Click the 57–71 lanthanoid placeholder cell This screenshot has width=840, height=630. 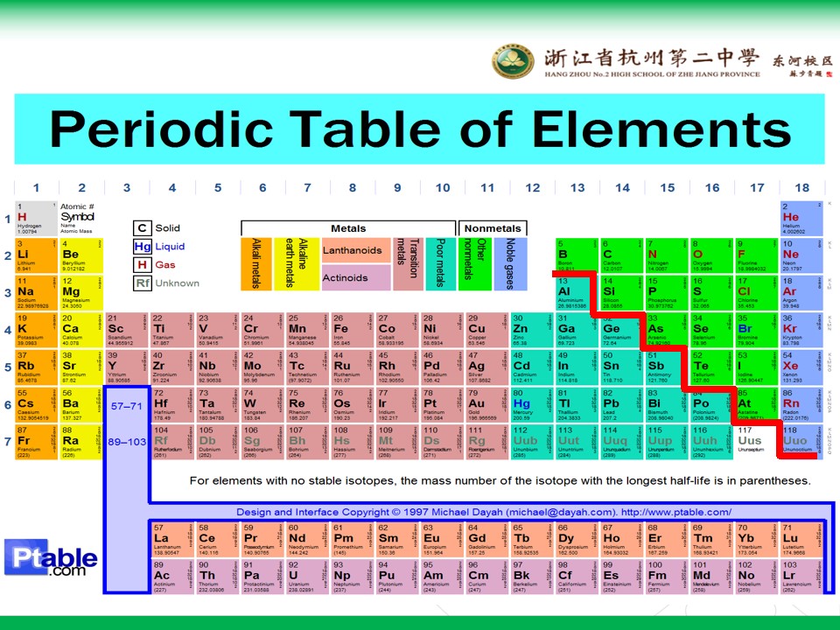click(127, 406)
